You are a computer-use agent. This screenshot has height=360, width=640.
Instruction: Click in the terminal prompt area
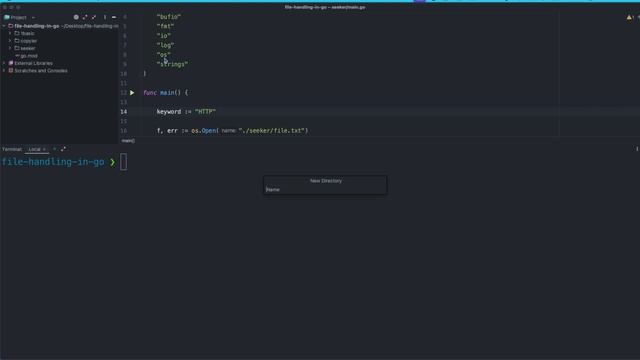[123, 162]
